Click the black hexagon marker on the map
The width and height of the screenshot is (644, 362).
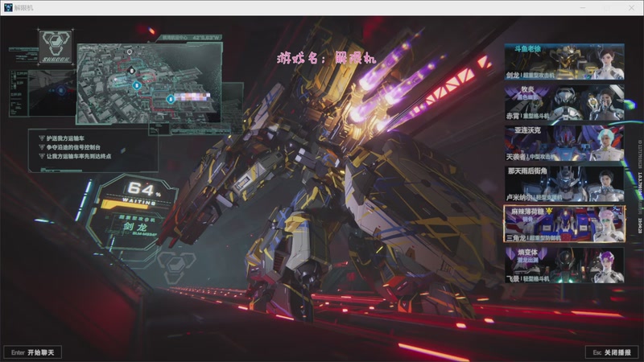pyautogui.click(x=131, y=71)
